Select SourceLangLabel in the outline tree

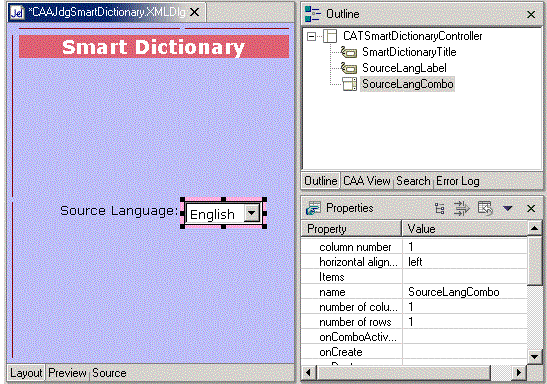point(404,68)
